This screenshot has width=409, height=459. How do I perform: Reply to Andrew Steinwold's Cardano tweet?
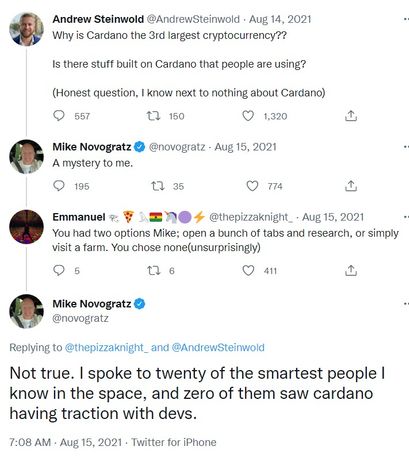click(59, 116)
